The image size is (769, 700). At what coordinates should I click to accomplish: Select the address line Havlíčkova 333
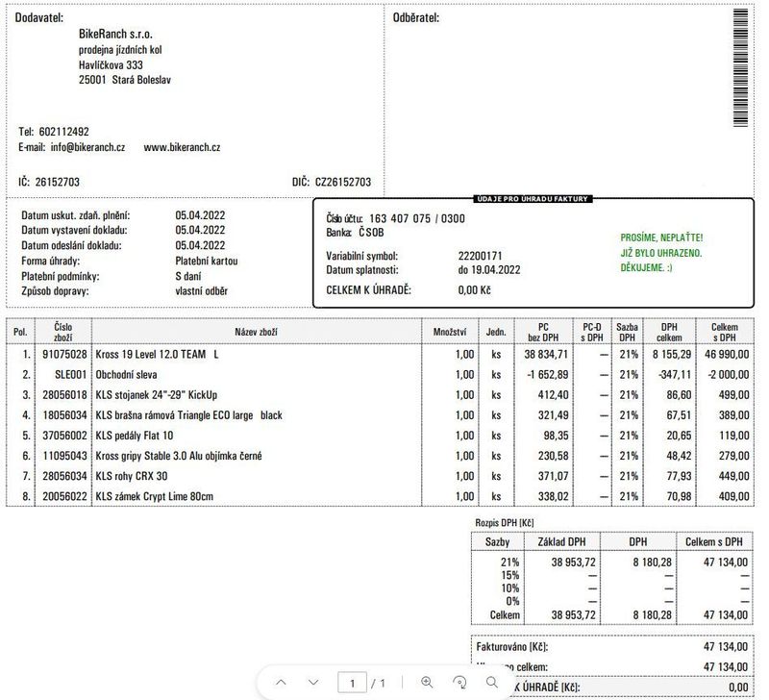click(x=111, y=64)
